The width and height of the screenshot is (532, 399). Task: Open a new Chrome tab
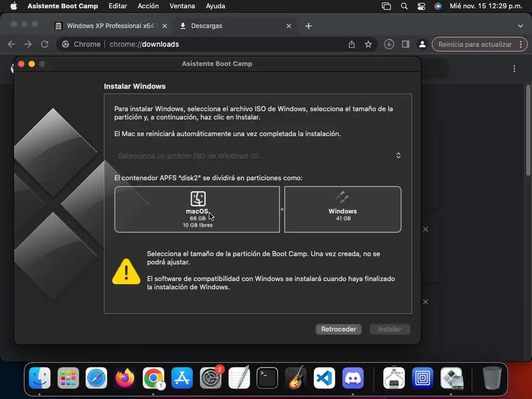(x=309, y=26)
